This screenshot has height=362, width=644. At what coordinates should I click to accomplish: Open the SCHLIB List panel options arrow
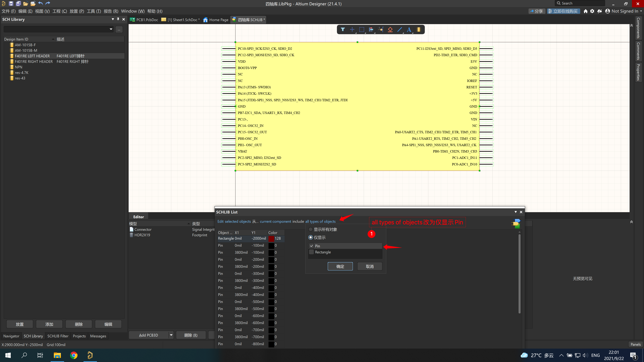(516, 212)
